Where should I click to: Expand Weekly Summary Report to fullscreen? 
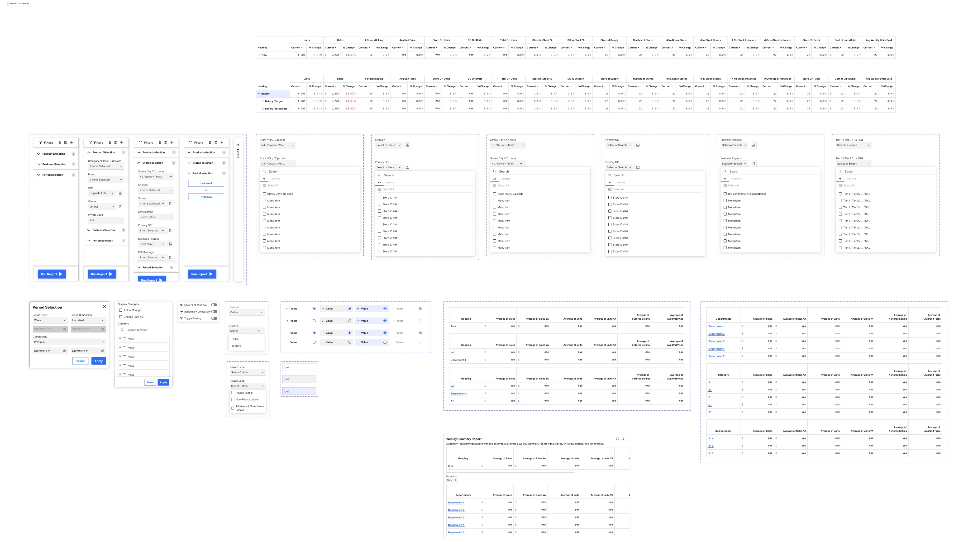617,439
